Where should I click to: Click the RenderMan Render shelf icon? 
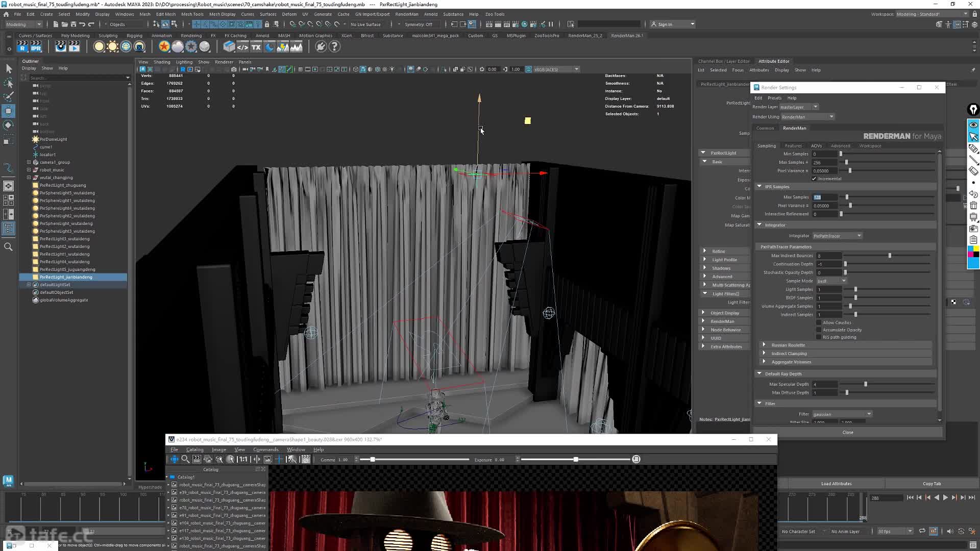[x=22, y=47]
